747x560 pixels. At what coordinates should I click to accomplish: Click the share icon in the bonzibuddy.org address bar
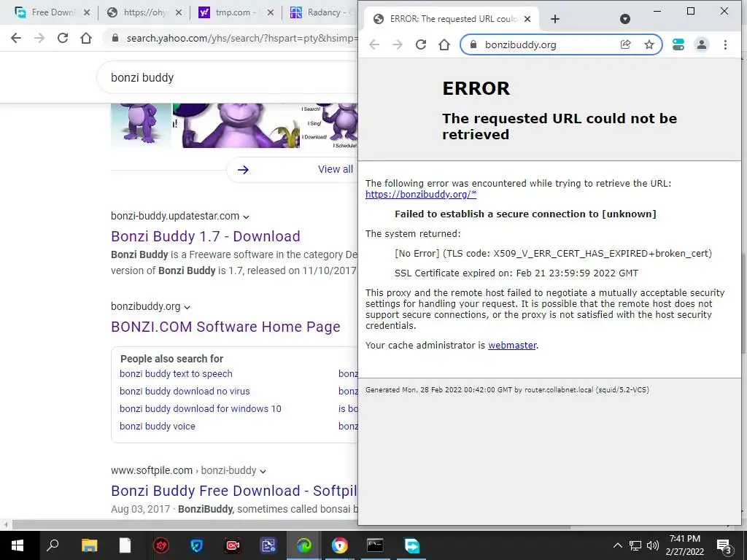click(x=625, y=44)
